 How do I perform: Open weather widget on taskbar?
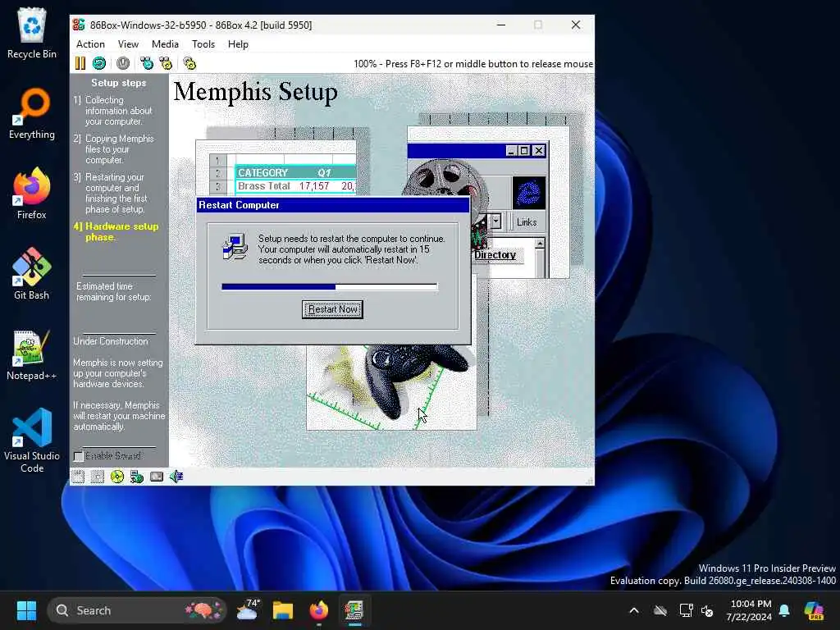pos(248,610)
